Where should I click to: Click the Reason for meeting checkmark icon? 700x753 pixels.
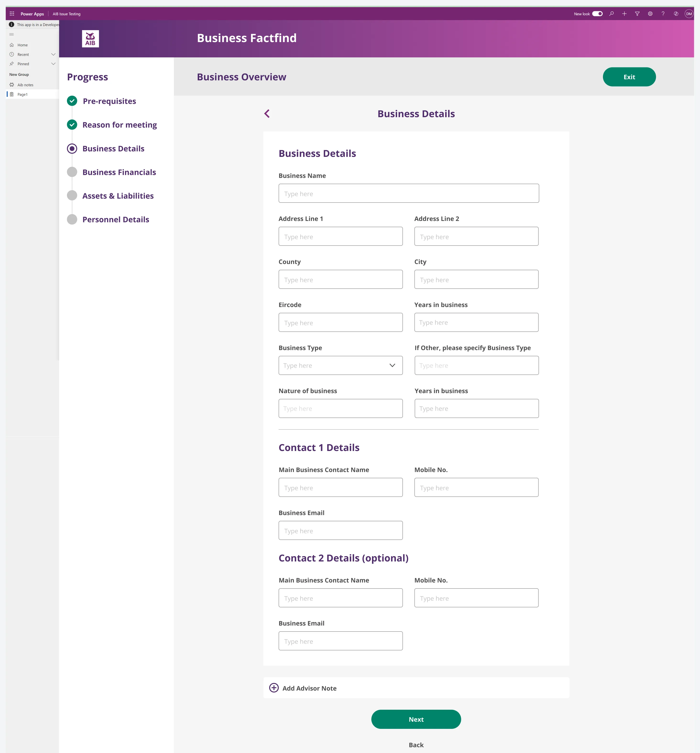pyautogui.click(x=72, y=125)
